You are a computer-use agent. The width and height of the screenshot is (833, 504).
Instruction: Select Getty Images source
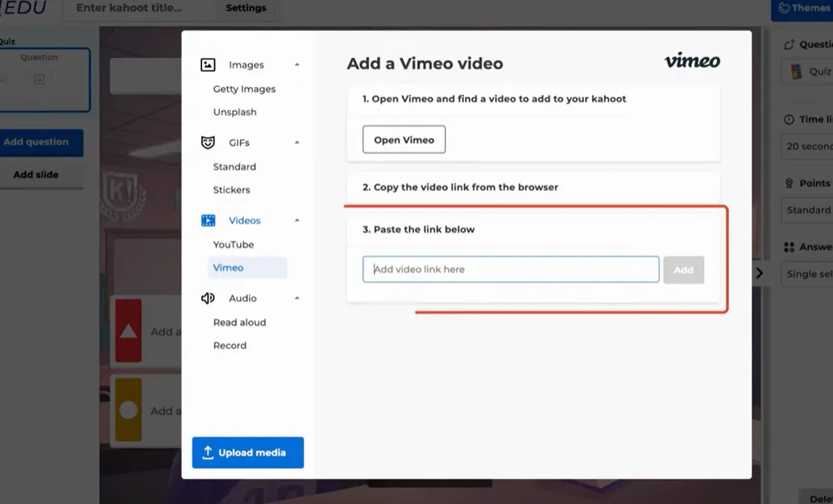244,89
